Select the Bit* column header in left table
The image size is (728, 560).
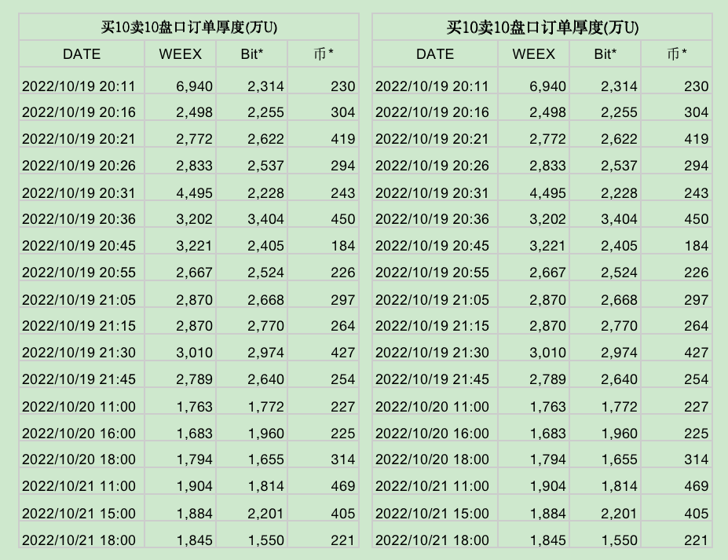click(253, 54)
